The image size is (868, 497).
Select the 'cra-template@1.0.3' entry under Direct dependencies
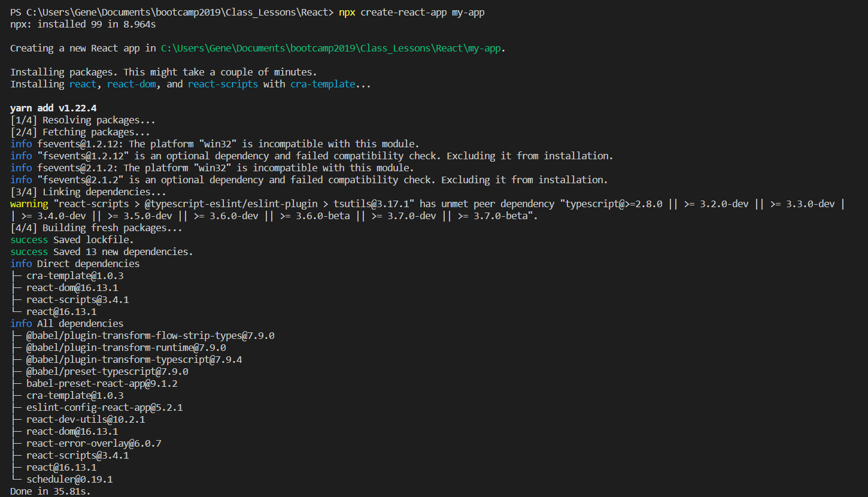(x=75, y=276)
